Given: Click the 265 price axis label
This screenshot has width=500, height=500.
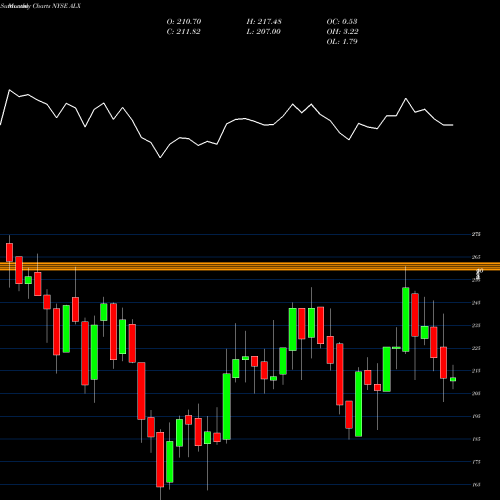Looking at the screenshot, I should [476, 257].
